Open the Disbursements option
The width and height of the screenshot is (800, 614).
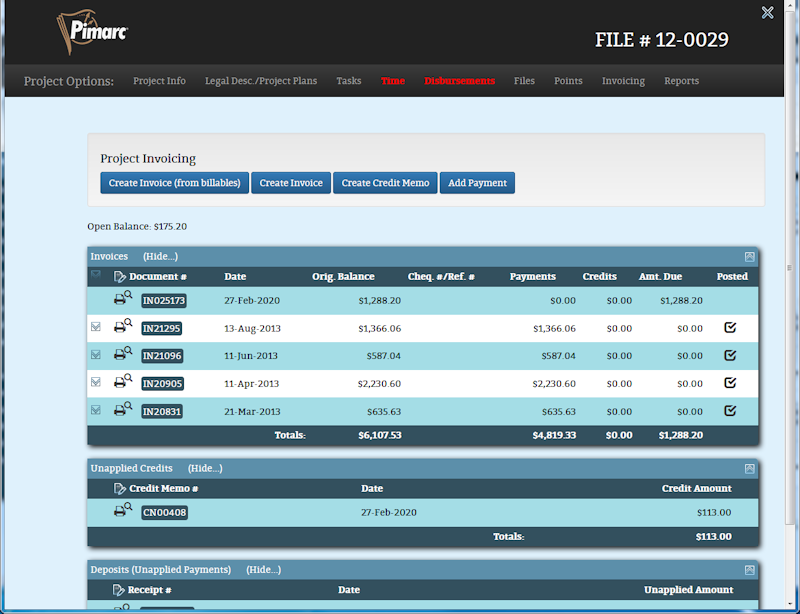click(459, 81)
